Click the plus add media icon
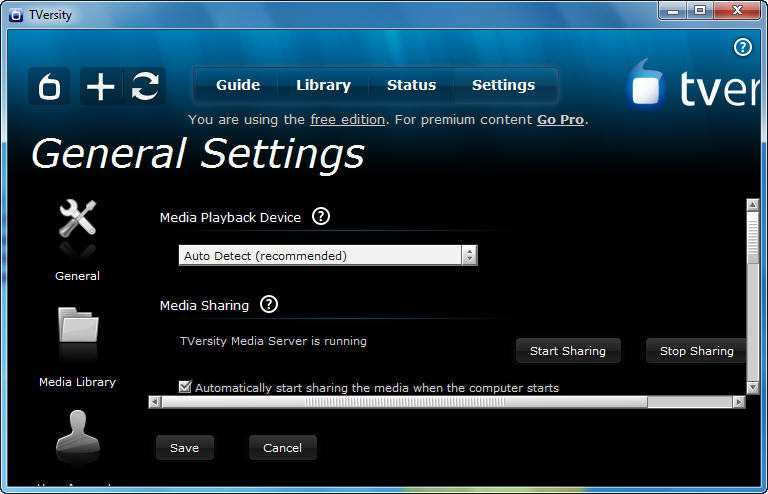Viewport: 768px width, 494px height. click(x=101, y=86)
